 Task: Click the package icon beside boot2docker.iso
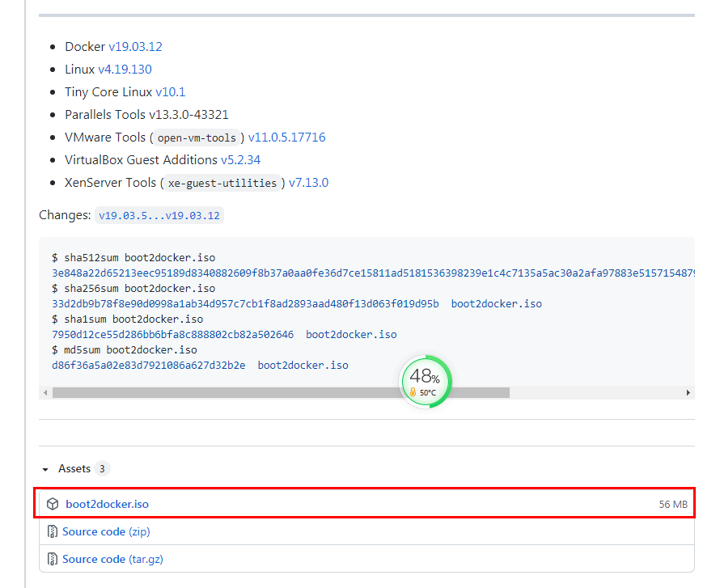pos(53,503)
